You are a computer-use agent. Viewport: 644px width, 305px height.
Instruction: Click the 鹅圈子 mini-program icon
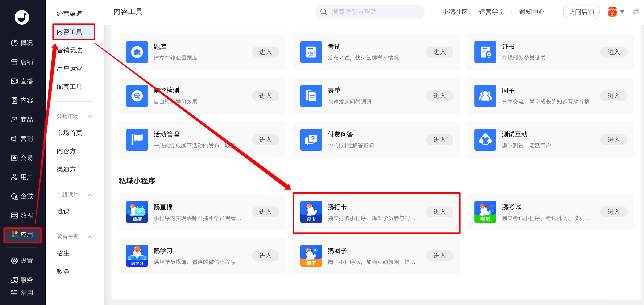coord(311,255)
